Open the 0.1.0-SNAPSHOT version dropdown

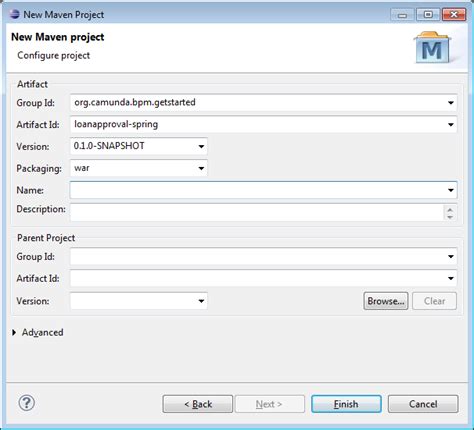(201, 146)
